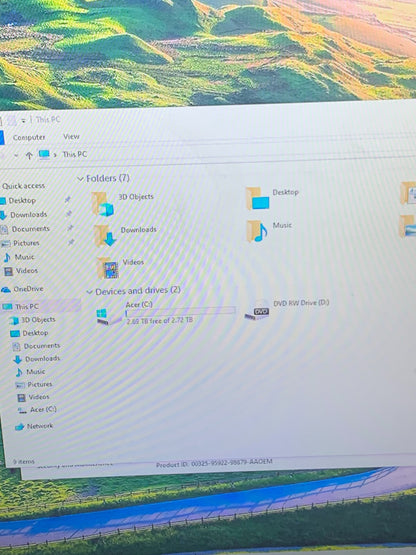
Task: Select Downloads under This PC tree
Action: pos(42,359)
